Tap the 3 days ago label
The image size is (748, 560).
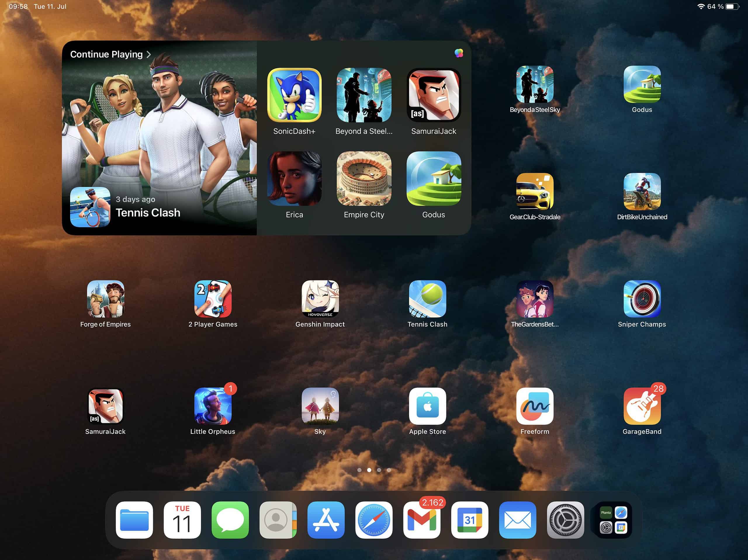point(135,200)
